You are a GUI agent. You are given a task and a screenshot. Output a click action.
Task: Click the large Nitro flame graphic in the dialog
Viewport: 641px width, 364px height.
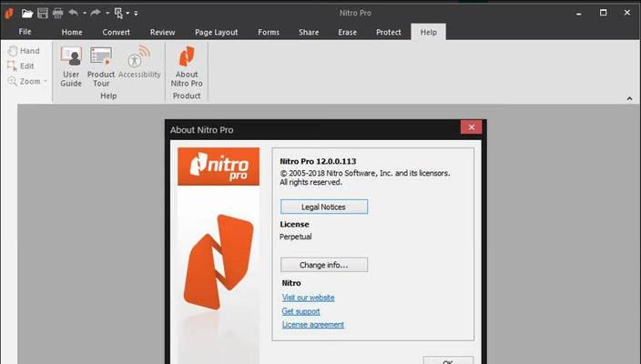point(218,261)
